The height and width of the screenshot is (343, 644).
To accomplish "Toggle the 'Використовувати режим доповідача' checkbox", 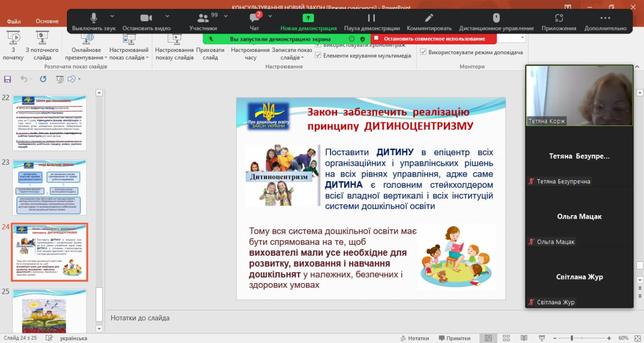I will tap(423, 52).
